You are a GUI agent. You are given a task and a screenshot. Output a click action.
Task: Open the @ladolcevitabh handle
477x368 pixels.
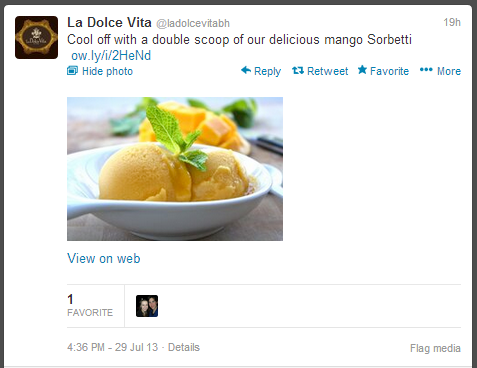[193, 23]
